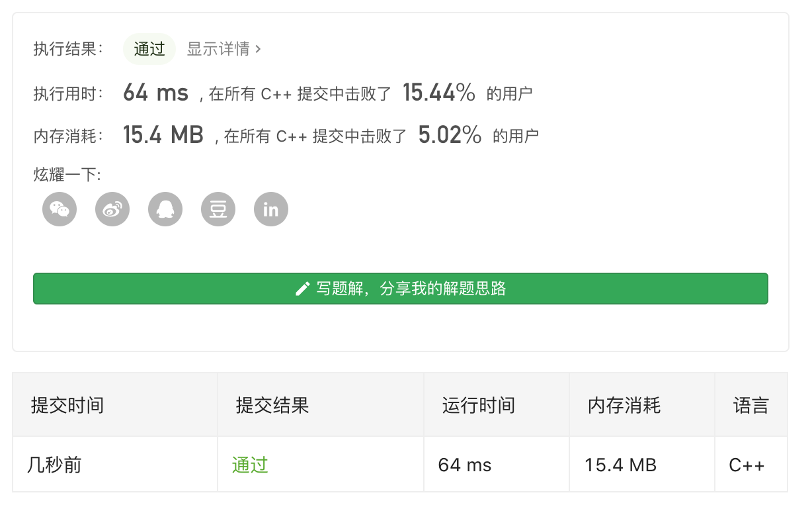Share result via Douban icon
Screen dimensions: 812x507
[218, 209]
